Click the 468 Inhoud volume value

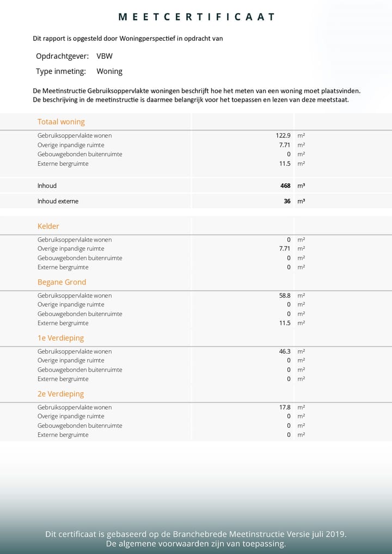285,186
